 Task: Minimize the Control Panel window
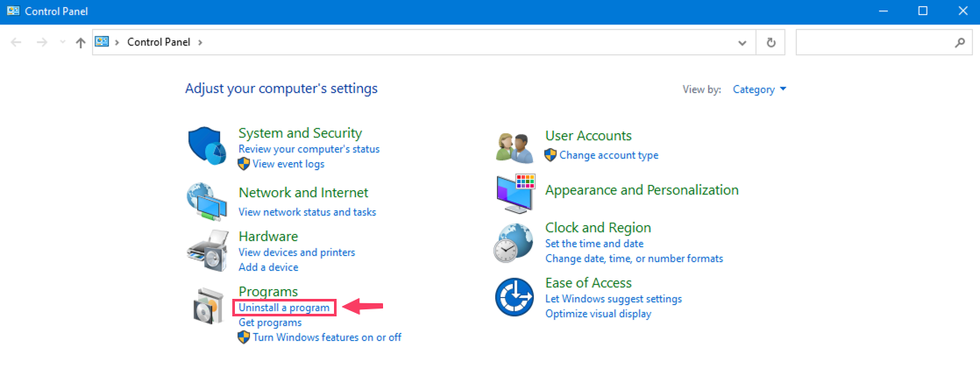[x=883, y=11]
